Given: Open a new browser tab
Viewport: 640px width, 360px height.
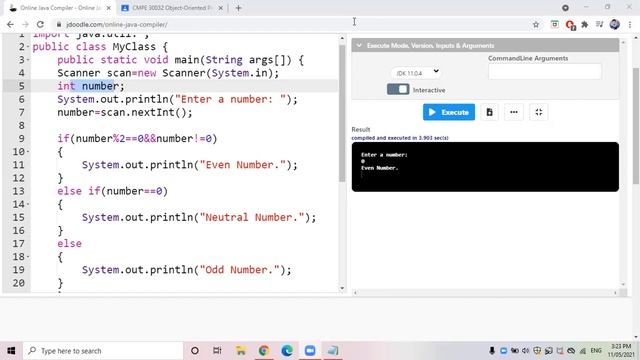Looking at the screenshot, I should tap(239, 8).
